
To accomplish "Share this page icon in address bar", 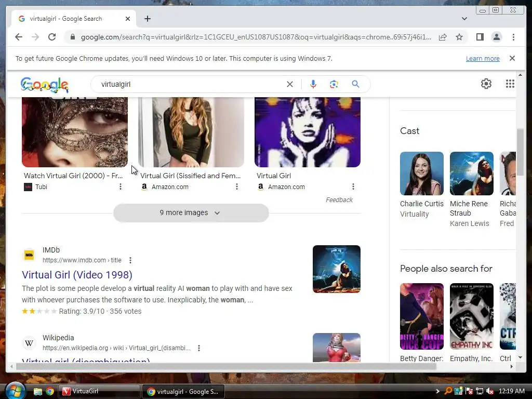I will coord(443,37).
